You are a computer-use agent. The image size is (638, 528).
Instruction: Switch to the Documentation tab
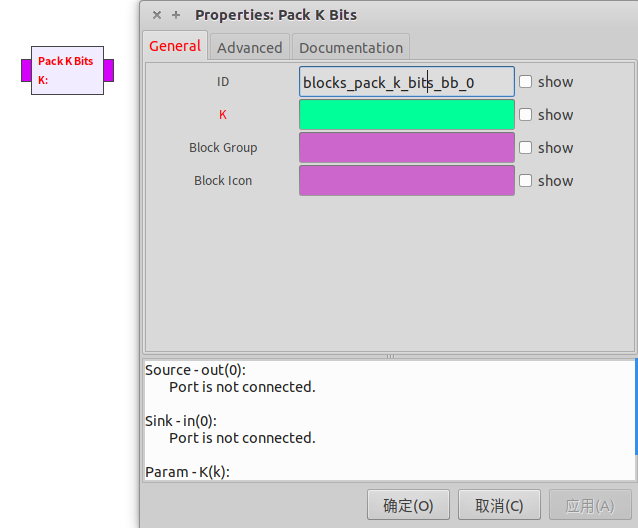pyautogui.click(x=351, y=47)
